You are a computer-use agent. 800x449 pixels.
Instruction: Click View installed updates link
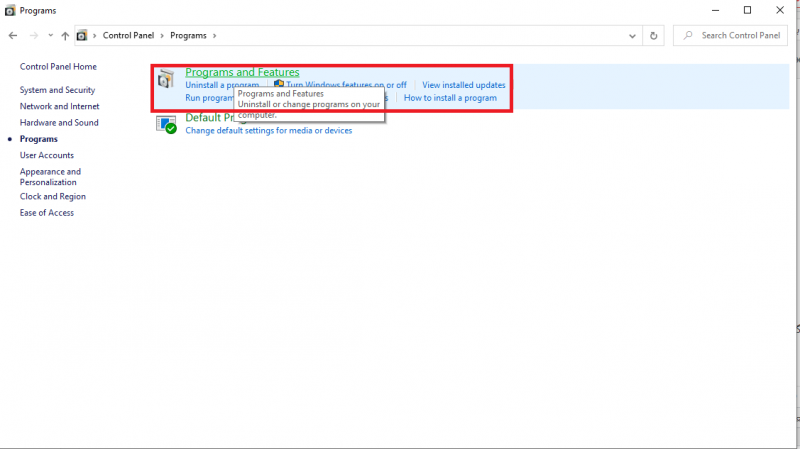click(463, 85)
